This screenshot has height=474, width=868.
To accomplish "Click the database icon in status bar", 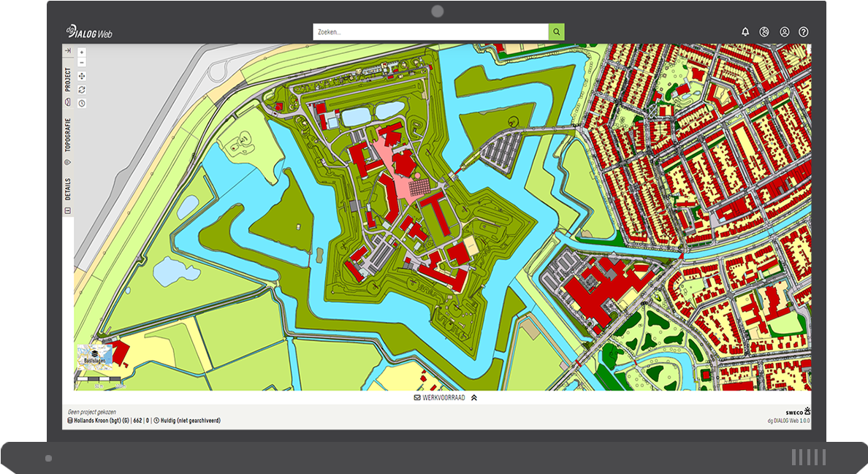I will pos(69,421).
